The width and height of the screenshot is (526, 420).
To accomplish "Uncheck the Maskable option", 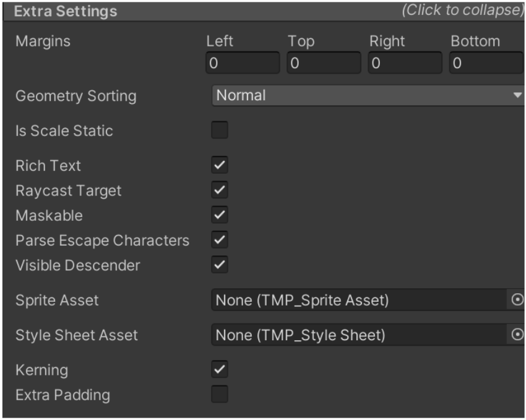I will tap(220, 215).
